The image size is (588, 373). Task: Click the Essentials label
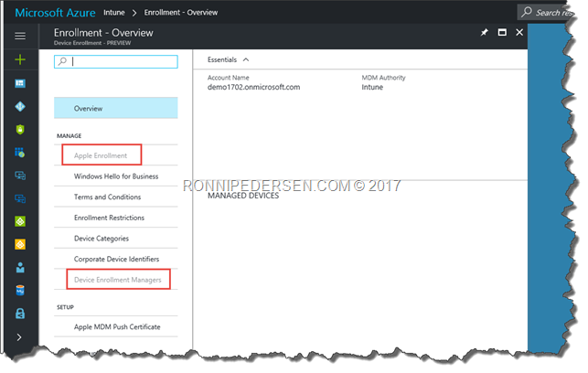tap(222, 59)
